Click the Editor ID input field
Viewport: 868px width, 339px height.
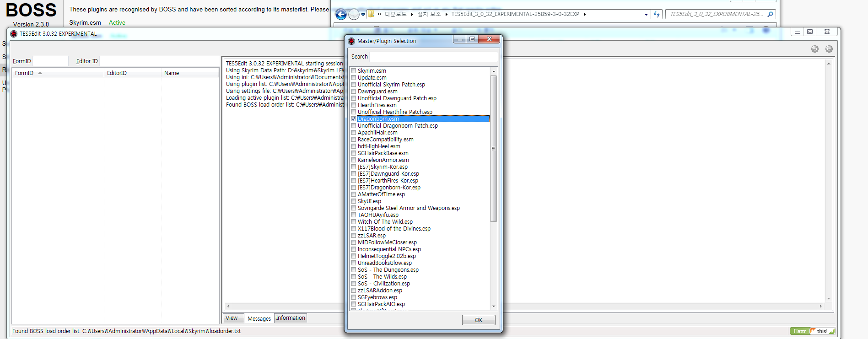point(159,61)
